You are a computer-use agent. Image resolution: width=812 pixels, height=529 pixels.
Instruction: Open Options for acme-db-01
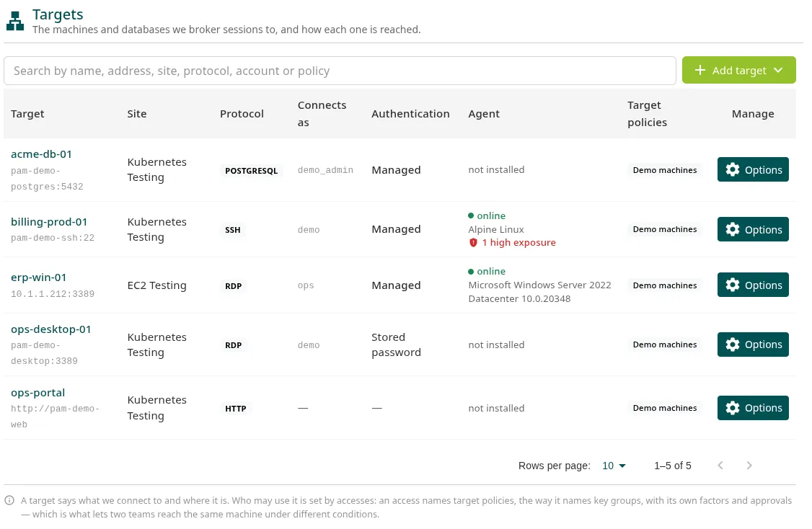point(753,170)
